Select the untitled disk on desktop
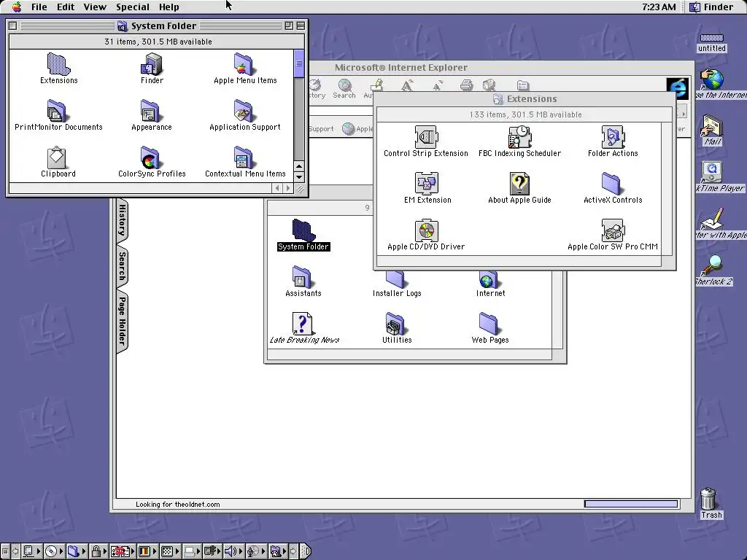747x560 pixels. tap(712, 38)
